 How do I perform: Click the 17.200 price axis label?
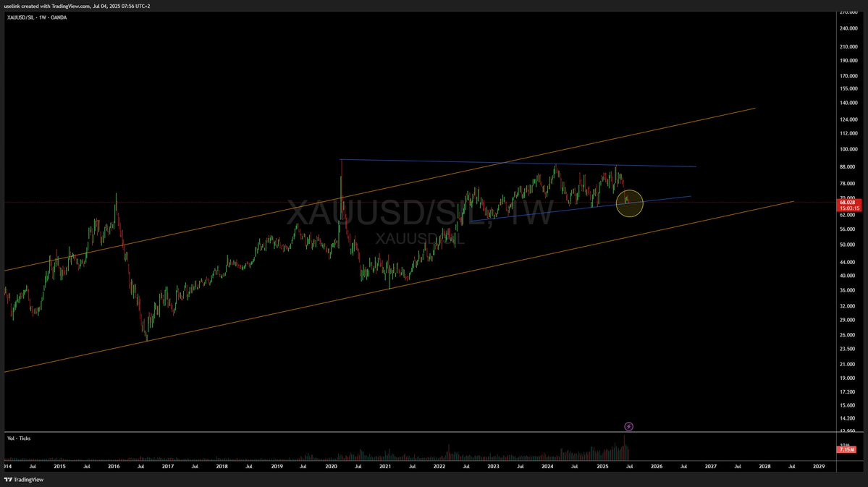point(848,391)
